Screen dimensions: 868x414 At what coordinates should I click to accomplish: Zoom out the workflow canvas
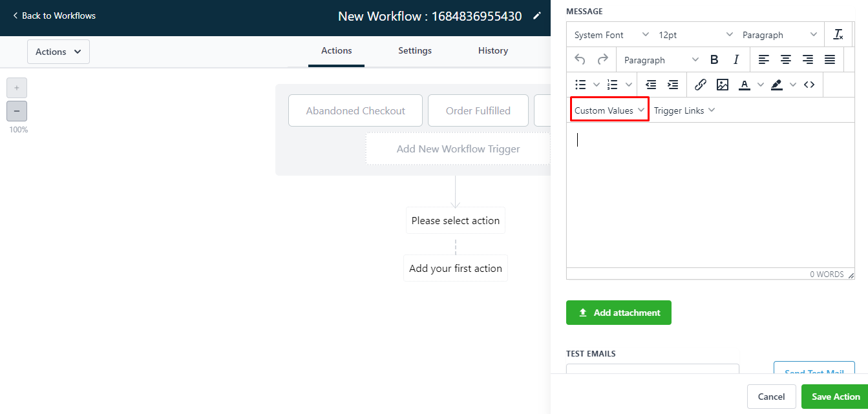tap(17, 111)
